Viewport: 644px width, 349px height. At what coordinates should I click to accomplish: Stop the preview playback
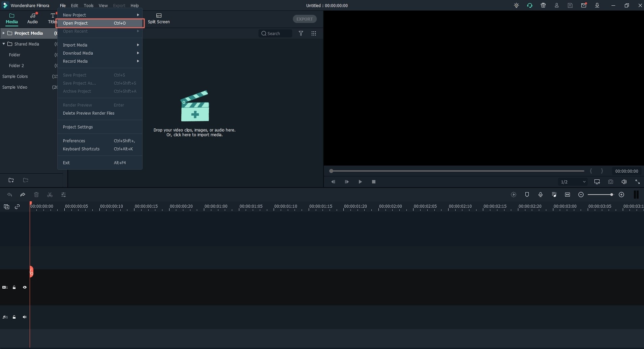pyautogui.click(x=373, y=182)
